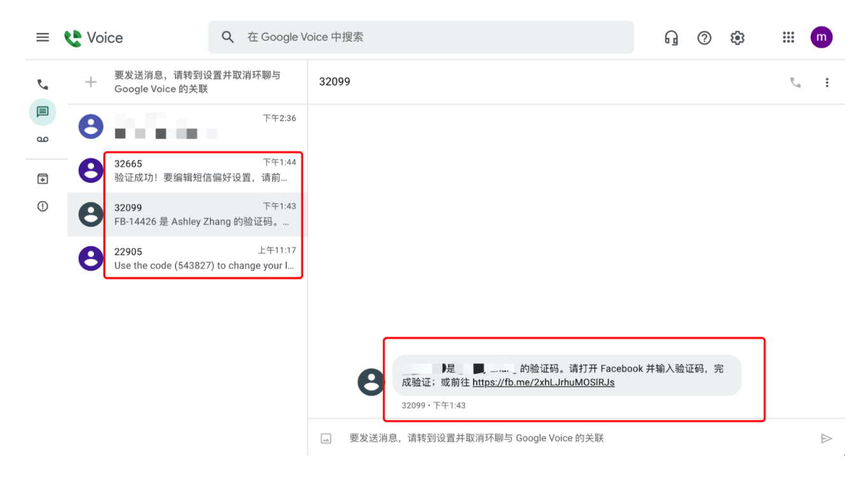Click the avatar of conversation 32665
868x504 pixels.
coord(91,171)
